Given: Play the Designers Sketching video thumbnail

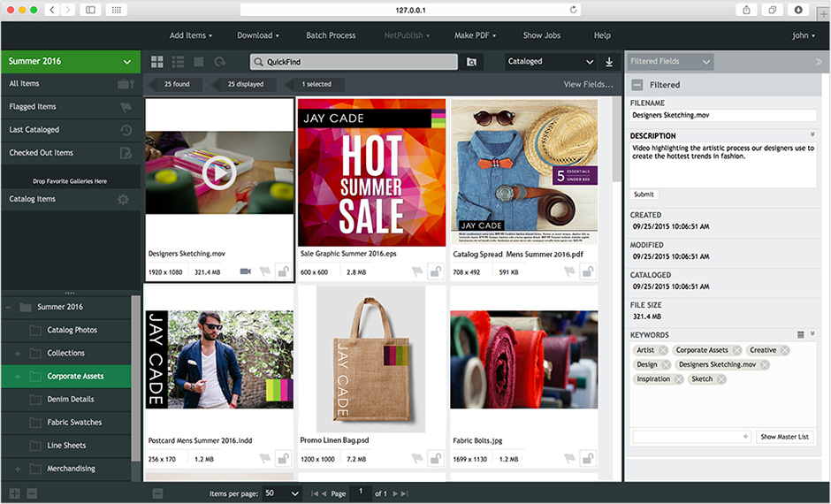Looking at the screenshot, I should coord(219,172).
